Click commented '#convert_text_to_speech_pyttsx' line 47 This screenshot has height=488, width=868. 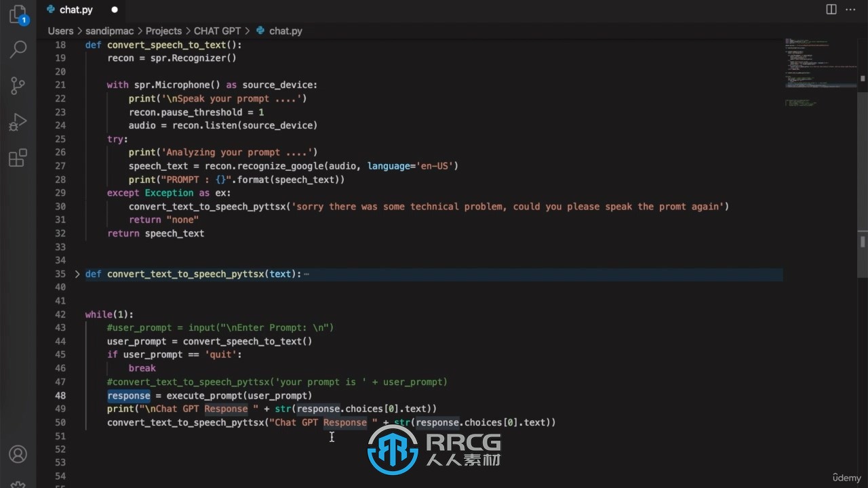277,382
